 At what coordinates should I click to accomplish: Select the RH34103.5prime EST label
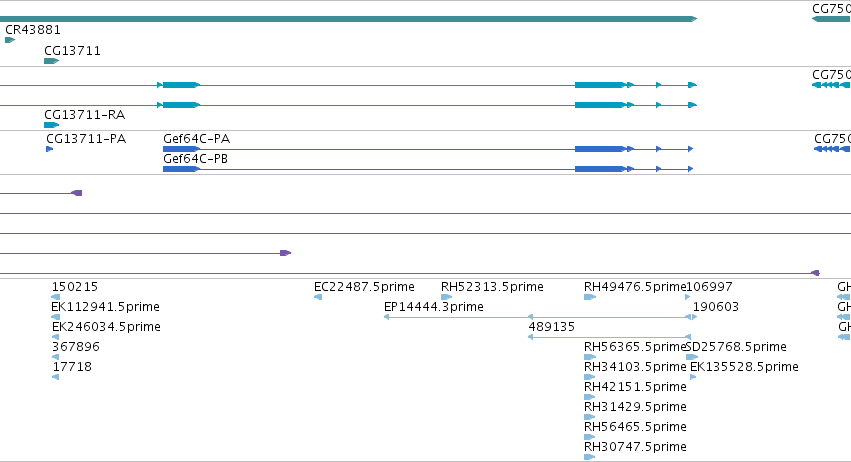tap(635, 367)
